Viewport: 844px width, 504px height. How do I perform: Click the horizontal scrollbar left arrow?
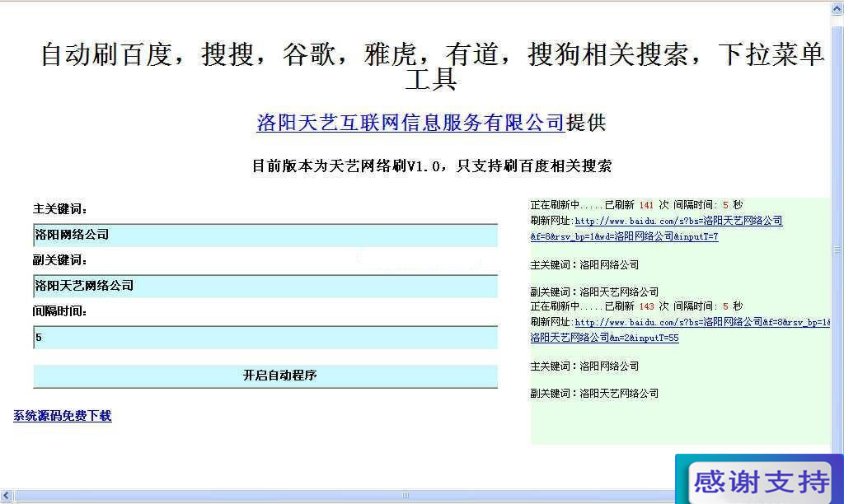6,496
